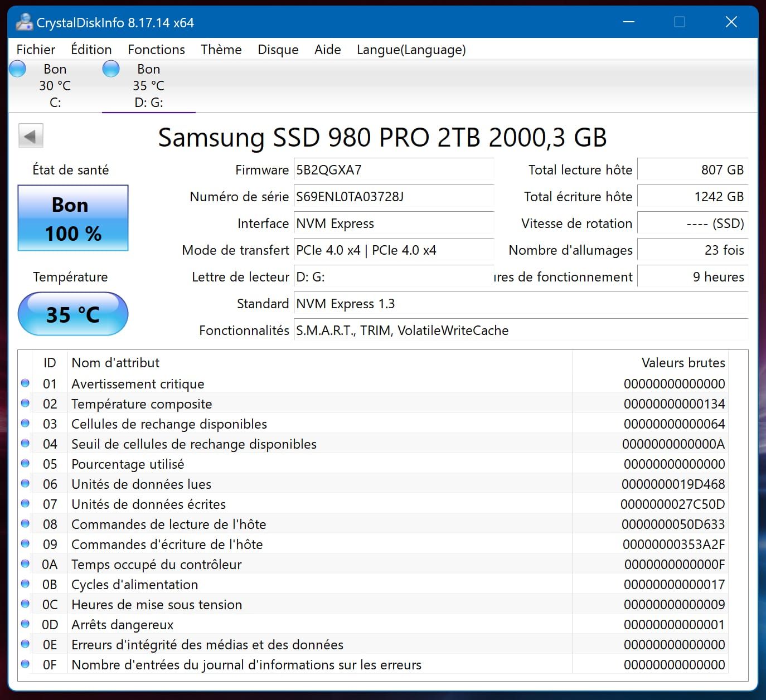The height and width of the screenshot is (700, 766).
Task: Click status dot beside Pourcentage utilisé
Action: (x=25, y=464)
